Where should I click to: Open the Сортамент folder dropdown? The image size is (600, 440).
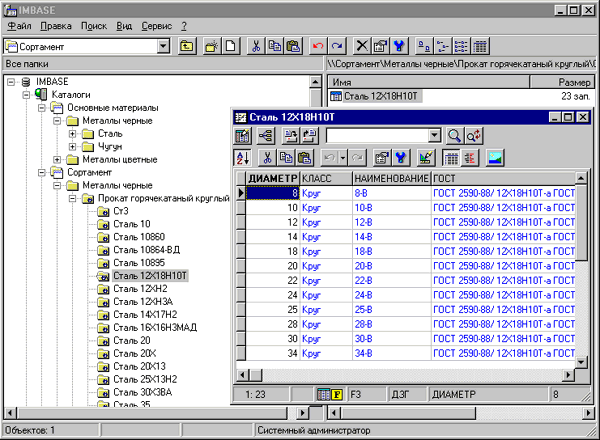click(163, 46)
